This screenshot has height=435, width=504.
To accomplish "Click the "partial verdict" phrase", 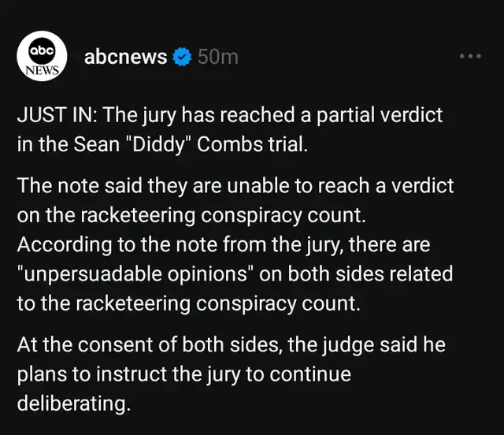I will (x=380, y=115).
